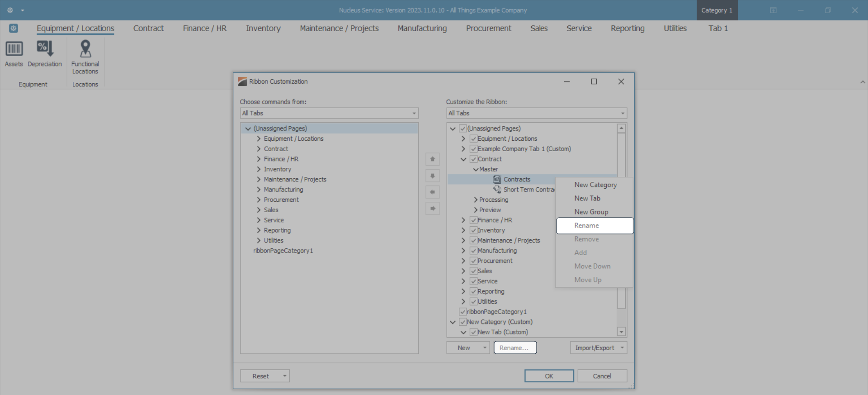
Task: Switch to the Reporting ribbon tab
Action: pos(627,29)
